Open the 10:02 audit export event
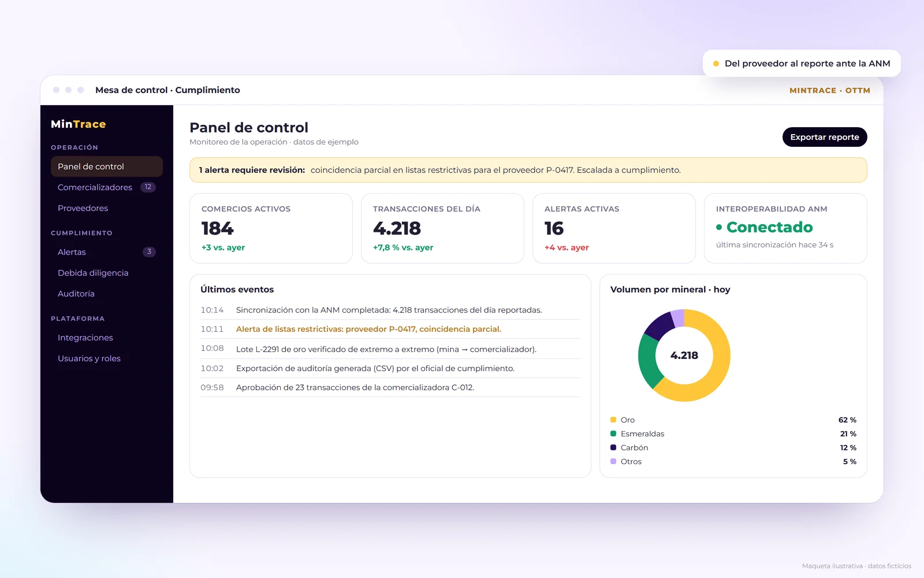This screenshot has height=578, width=924. point(390,368)
